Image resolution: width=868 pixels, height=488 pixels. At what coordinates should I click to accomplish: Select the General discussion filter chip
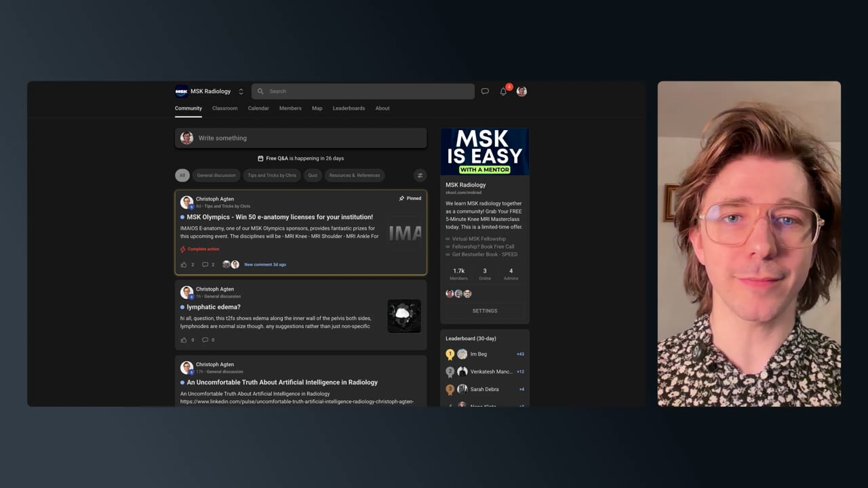(x=216, y=176)
